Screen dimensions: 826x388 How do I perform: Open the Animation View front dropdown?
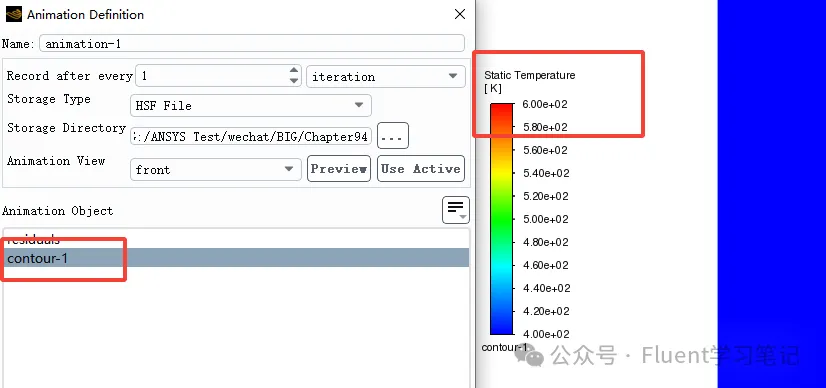click(215, 169)
